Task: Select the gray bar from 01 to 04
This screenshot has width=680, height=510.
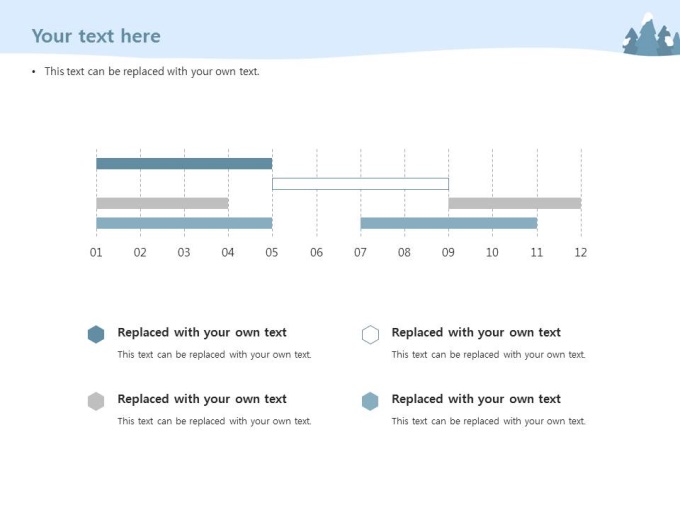Action: 162,203
